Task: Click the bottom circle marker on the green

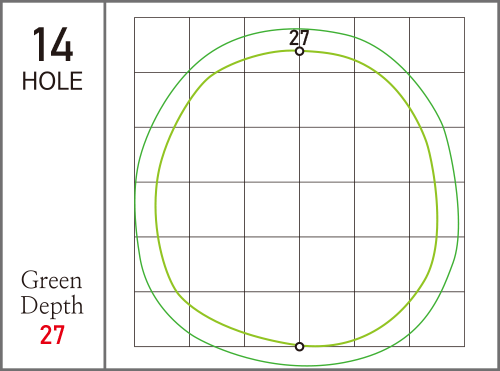Action: pos(300,347)
